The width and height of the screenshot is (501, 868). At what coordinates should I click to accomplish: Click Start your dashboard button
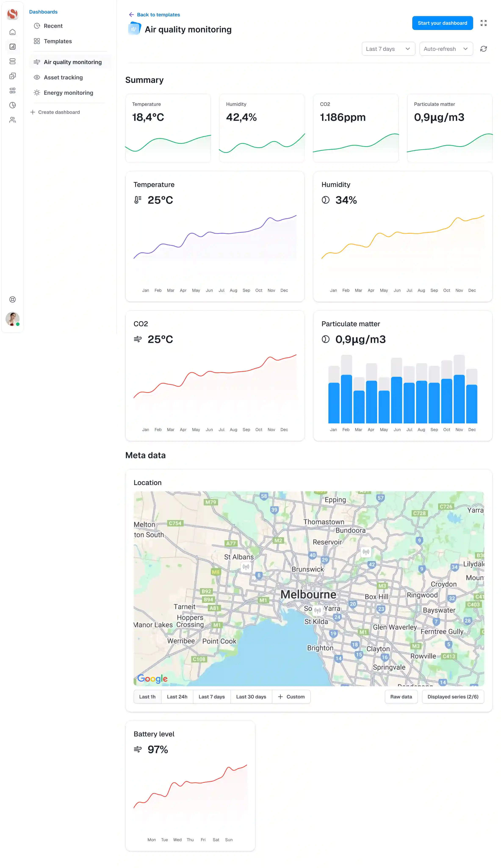pos(442,23)
